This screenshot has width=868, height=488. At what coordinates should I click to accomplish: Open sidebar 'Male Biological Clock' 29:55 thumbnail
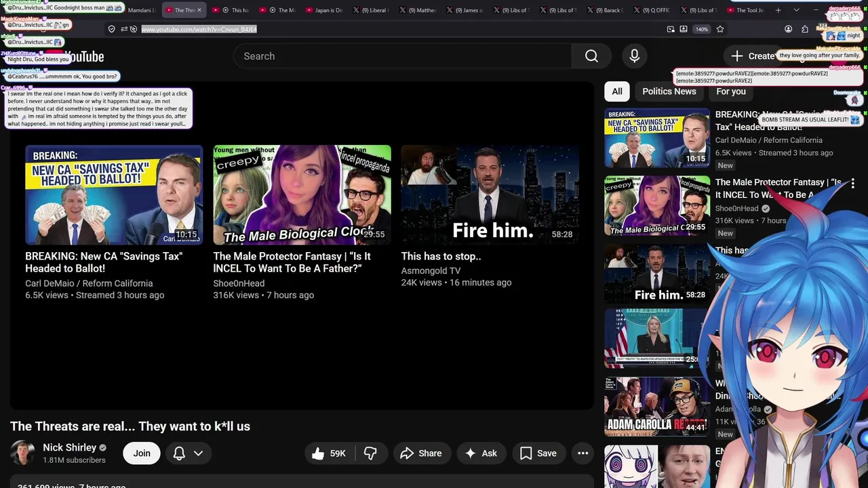657,205
